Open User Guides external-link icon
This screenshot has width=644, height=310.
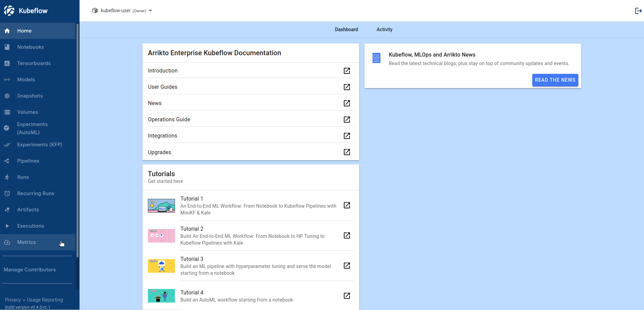(x=347, y=87)
